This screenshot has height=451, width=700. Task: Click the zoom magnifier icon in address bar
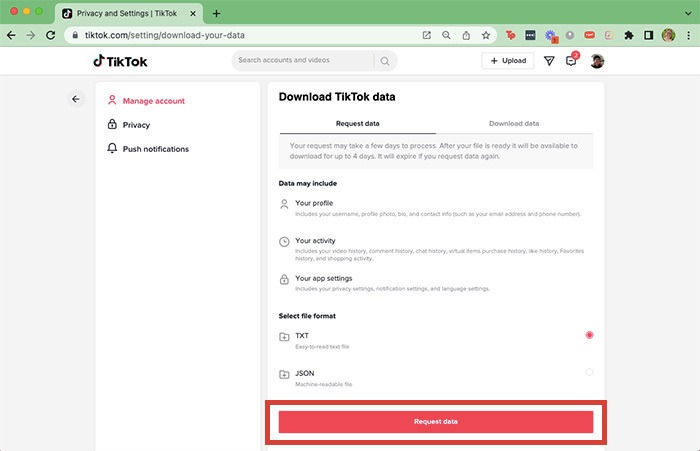tap(446, 35)
